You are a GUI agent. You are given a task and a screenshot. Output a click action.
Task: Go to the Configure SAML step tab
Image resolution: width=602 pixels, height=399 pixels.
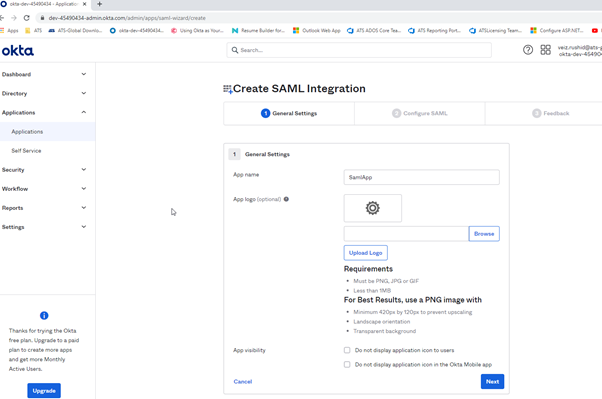click(x=420, y=113)
